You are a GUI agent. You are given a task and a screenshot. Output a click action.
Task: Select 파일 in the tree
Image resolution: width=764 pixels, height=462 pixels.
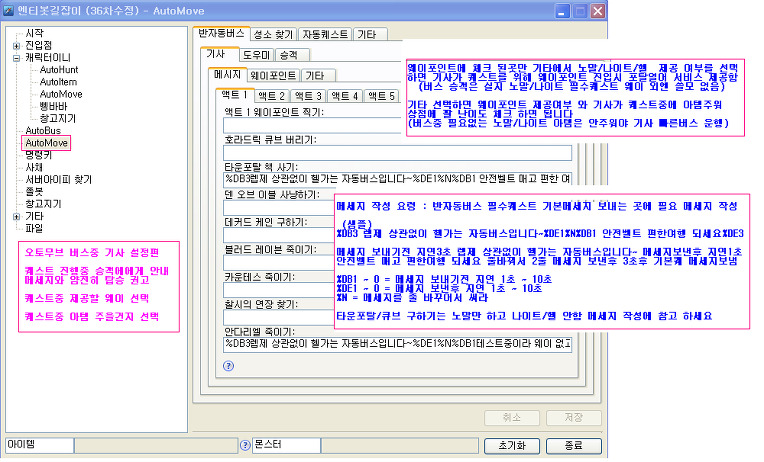34,228
